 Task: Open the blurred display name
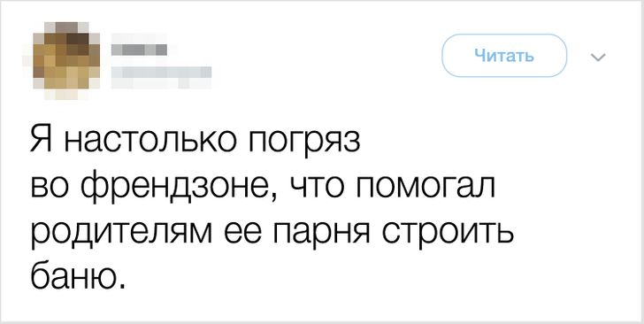139,50
